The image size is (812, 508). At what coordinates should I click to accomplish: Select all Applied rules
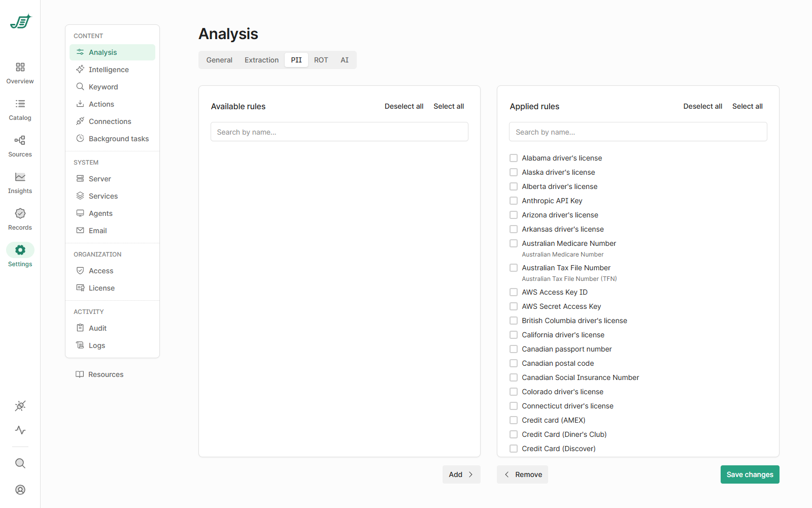(747, 106)
